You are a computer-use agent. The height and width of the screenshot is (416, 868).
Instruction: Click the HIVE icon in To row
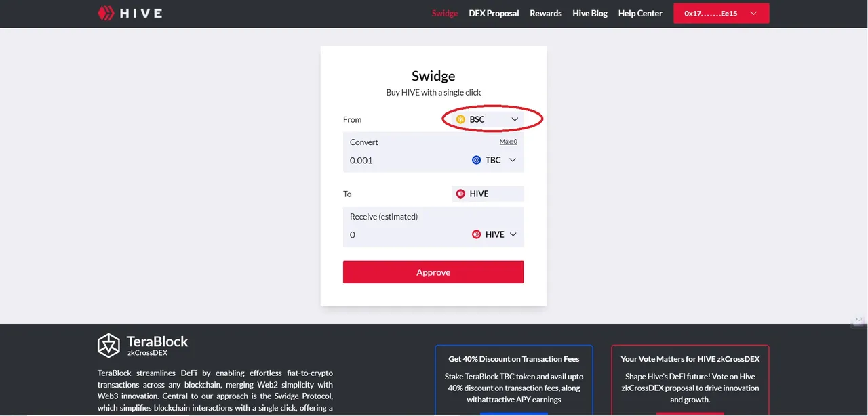click(460, 194)
